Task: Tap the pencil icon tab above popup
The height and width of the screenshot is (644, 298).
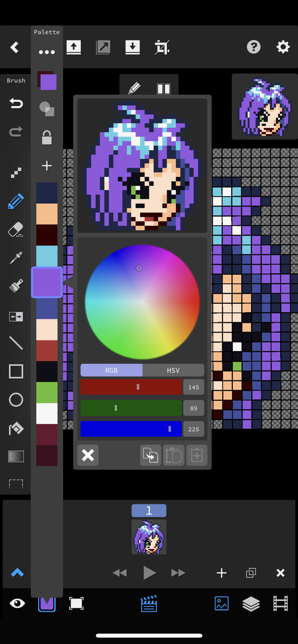Action: pyautogui.click(x=134, y=88)
